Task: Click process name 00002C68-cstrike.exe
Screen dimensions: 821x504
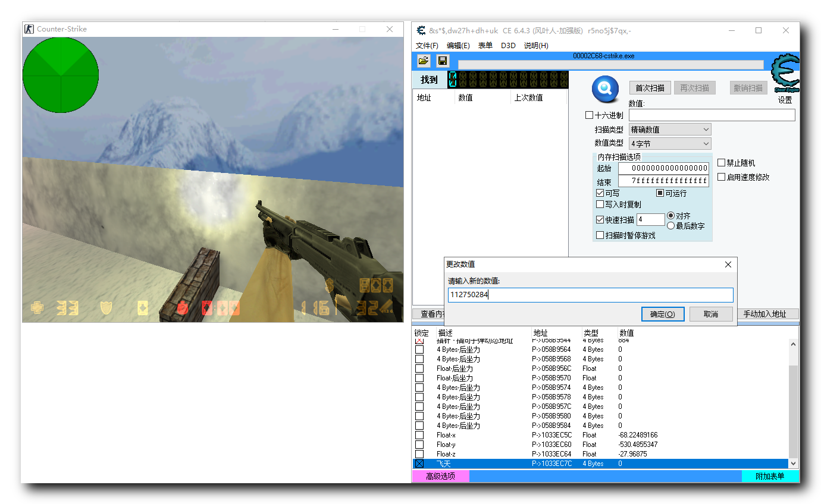Action: (603, 56)
